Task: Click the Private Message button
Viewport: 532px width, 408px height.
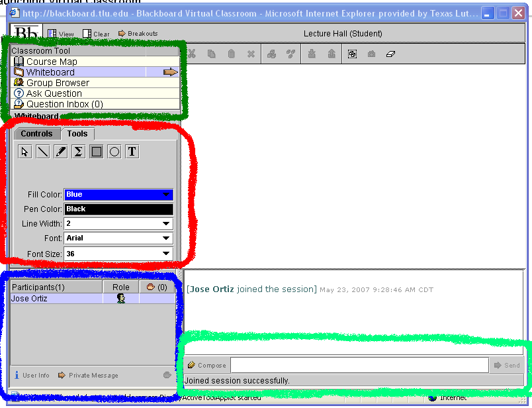Action: [88, 375]
